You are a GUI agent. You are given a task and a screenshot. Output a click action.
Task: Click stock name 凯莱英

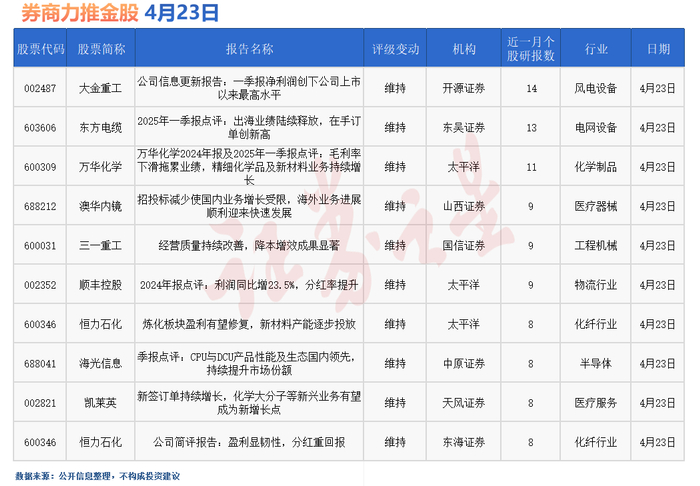100,403
